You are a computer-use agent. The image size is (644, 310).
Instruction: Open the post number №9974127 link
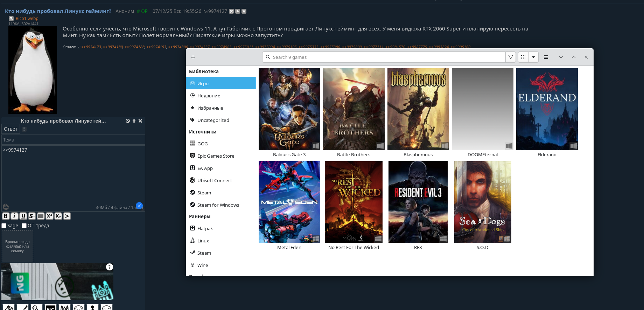point(215,11)
